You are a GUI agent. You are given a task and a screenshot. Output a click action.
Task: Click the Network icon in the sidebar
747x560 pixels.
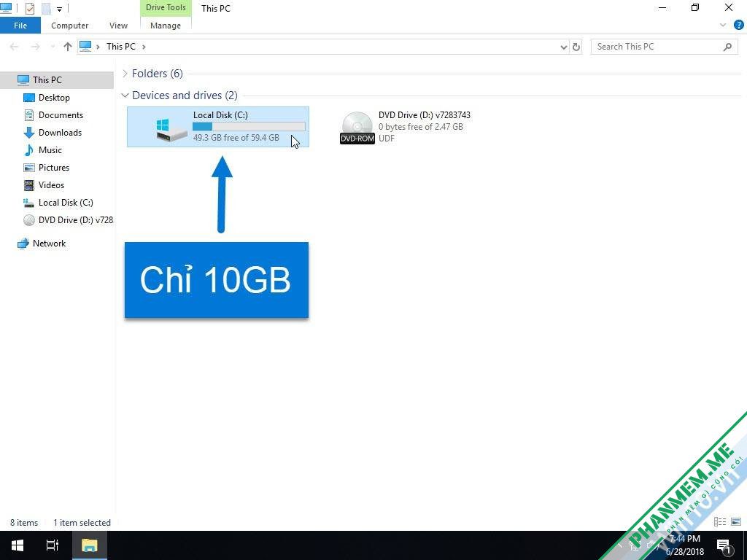pos(23,244)
